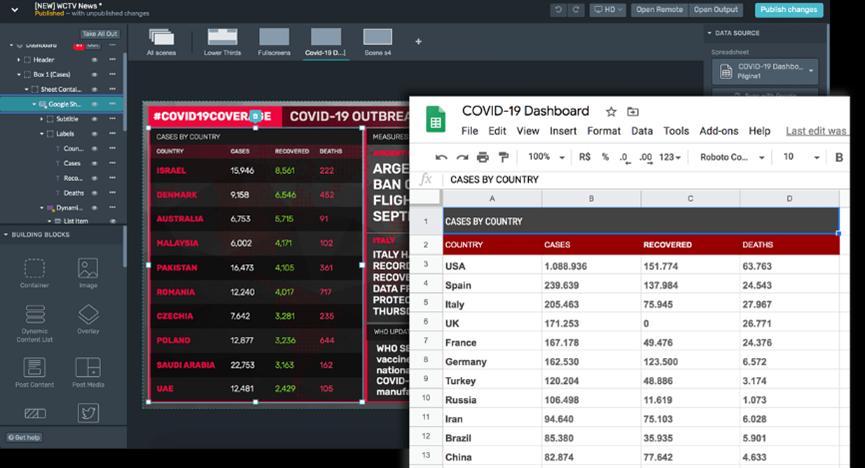Click the Open Remote button
Viewport: 865px width, 468px height.
coord(659,9)
